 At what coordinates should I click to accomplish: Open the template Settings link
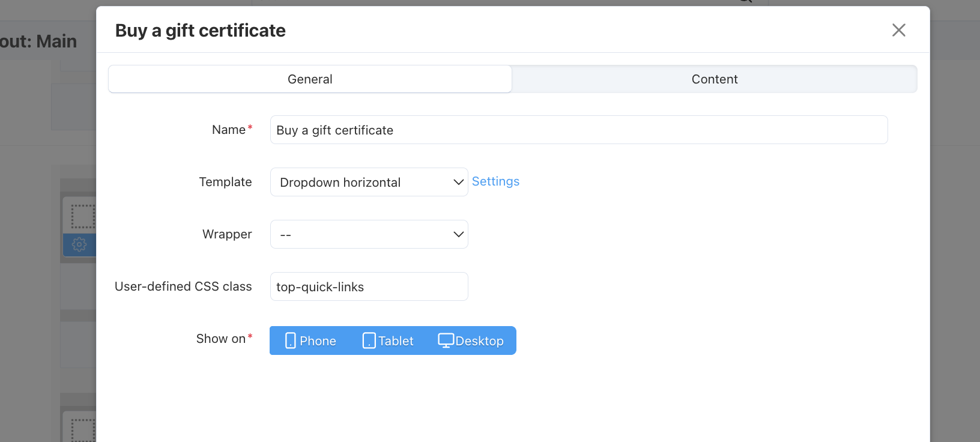pyautogui.click(x=495, y=181)
